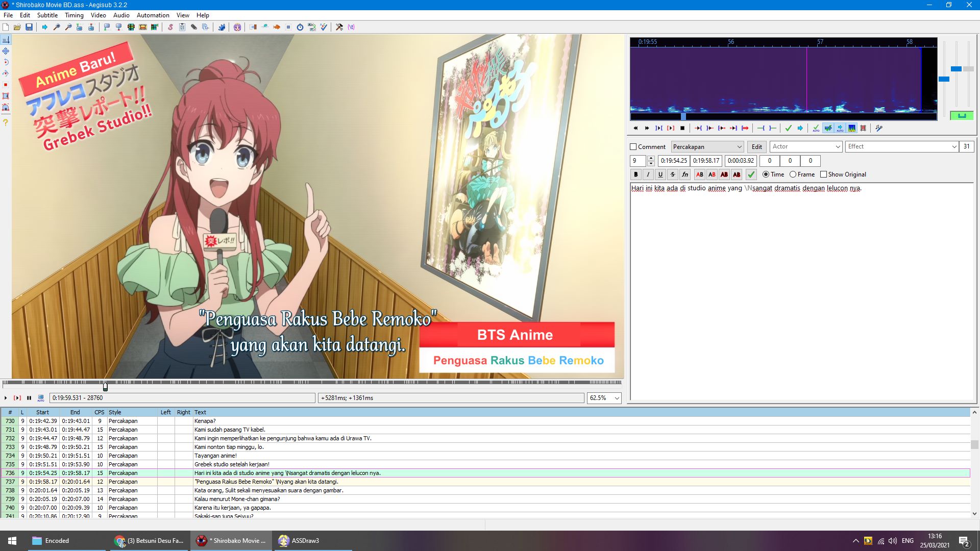Open the Fonts Collector
The height and width of the screenshot is (551, 980).
point(206,27)
